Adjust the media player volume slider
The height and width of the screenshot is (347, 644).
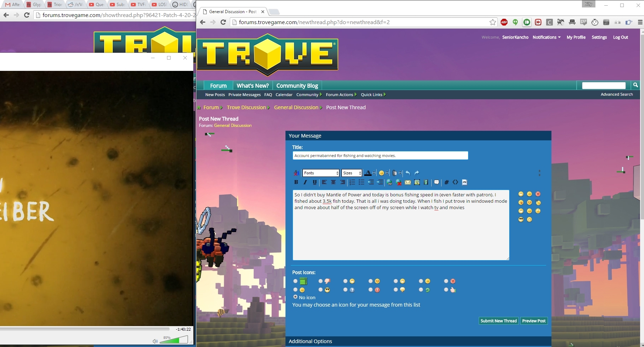tap(174, 340)
